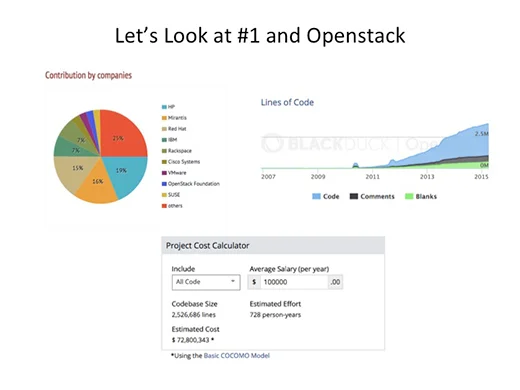This screenshot has width=520, height=390.
Task: Click the Cisco Systems legend entry
Action: point(181,162)
